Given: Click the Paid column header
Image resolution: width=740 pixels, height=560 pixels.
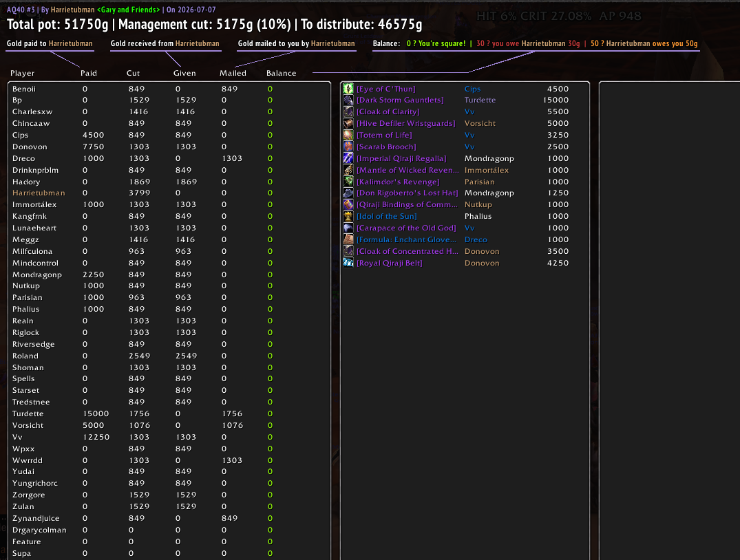Looking at the screenshot, I should pyautogui.click(x=89, y=73).
